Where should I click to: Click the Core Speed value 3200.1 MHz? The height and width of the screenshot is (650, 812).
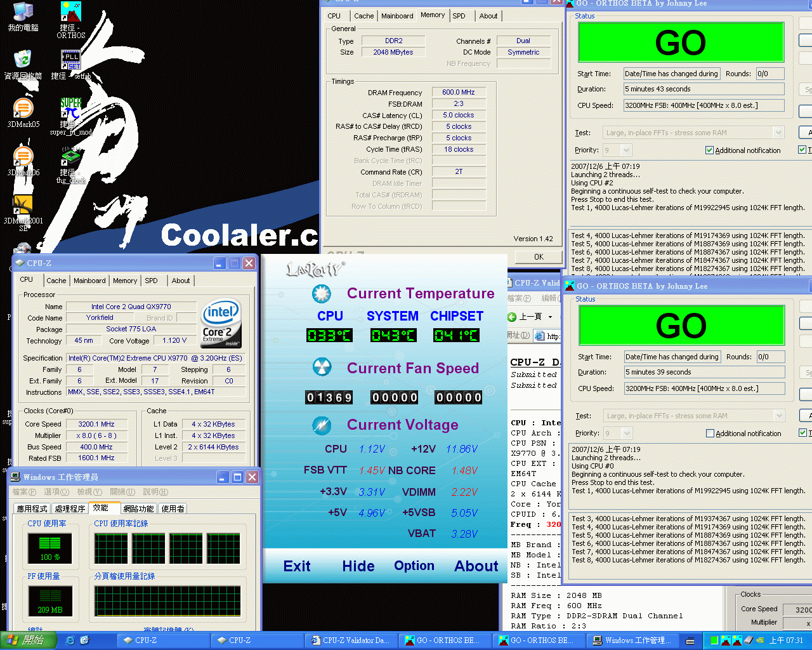point(96,424)
